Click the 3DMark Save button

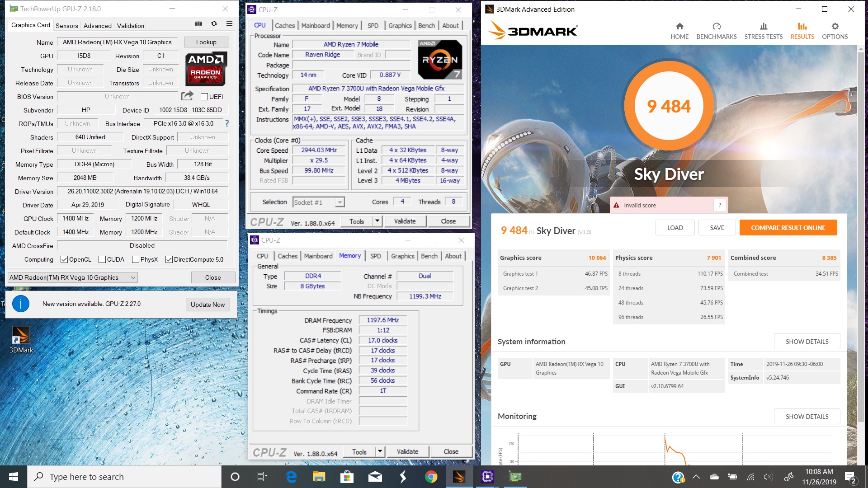[717, 228]
